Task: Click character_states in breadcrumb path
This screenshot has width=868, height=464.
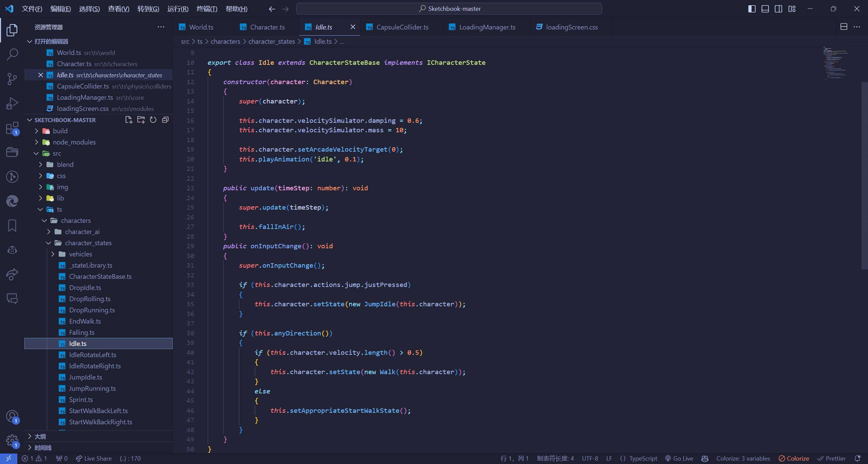Action: [x=271, y=41]
